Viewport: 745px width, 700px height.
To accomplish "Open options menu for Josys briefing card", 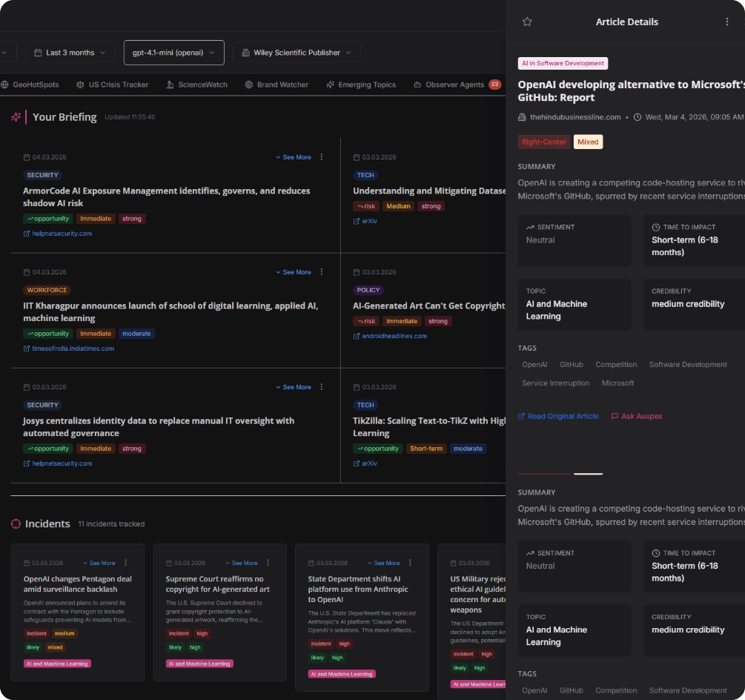I will coord(322,387).
